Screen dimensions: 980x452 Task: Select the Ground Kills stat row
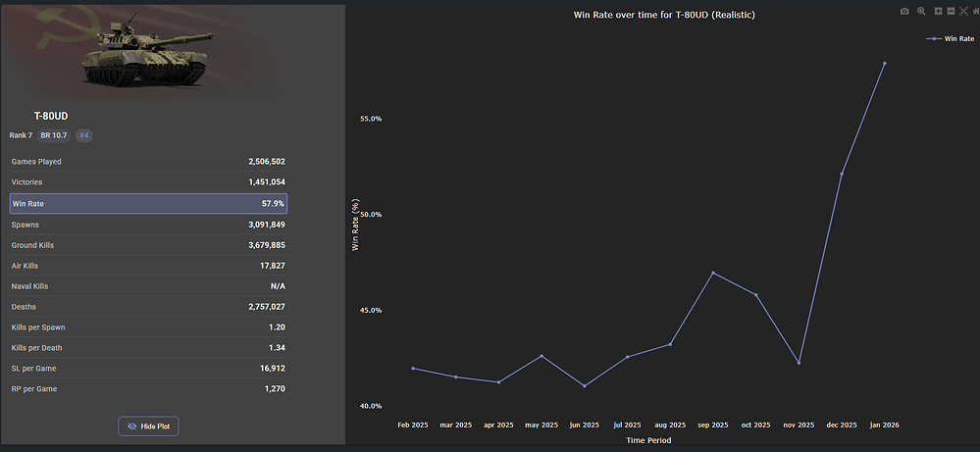coord(148,244)
